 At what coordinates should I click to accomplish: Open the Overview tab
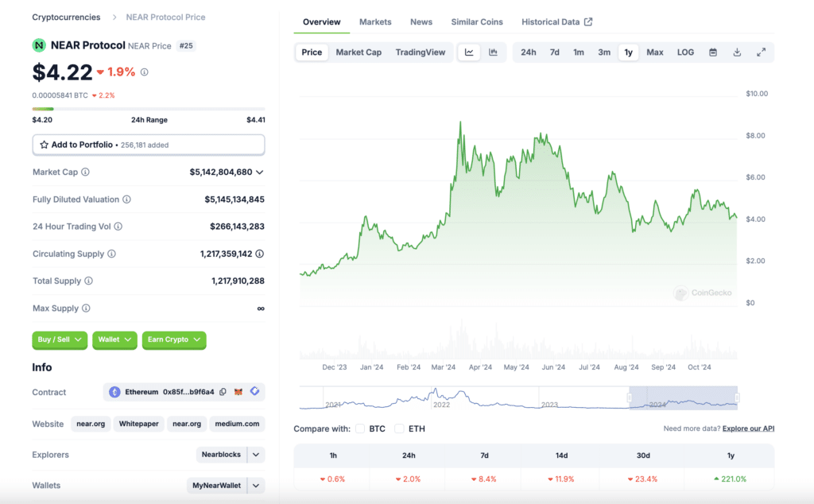pos(321,21)
